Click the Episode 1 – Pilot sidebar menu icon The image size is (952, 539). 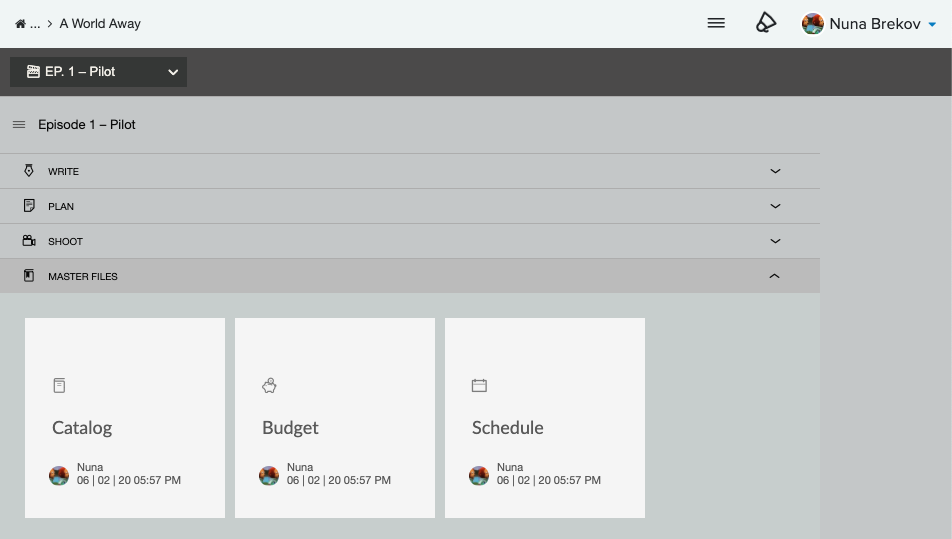pyautogui.click(x=19, y=124)
